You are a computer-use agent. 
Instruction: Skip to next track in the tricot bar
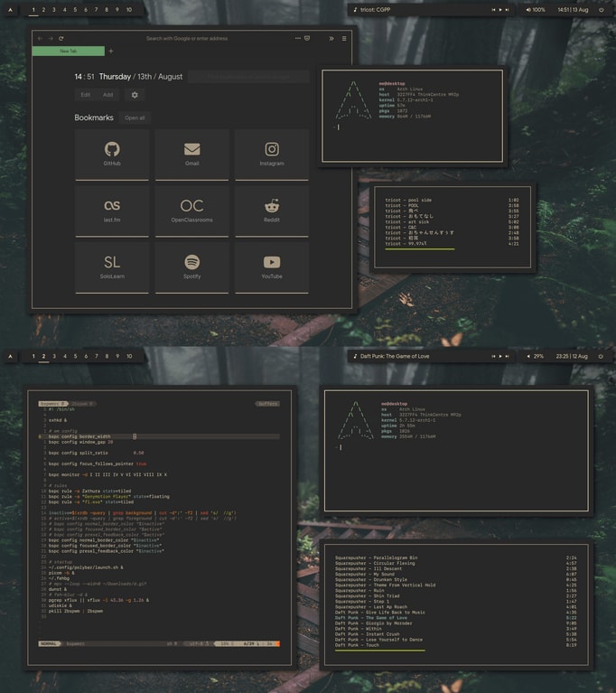[x=507, y=10]
